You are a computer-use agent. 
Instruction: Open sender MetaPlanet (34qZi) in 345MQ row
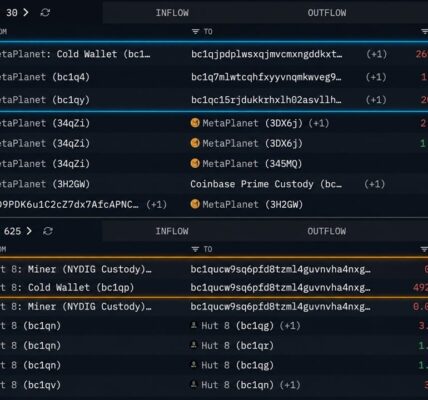[x=45, y=164]
